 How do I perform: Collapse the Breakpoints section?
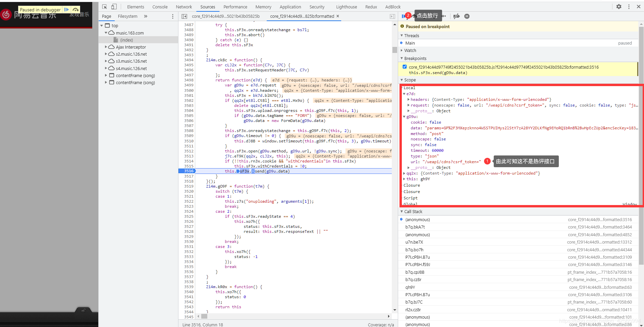click(402, 58)
